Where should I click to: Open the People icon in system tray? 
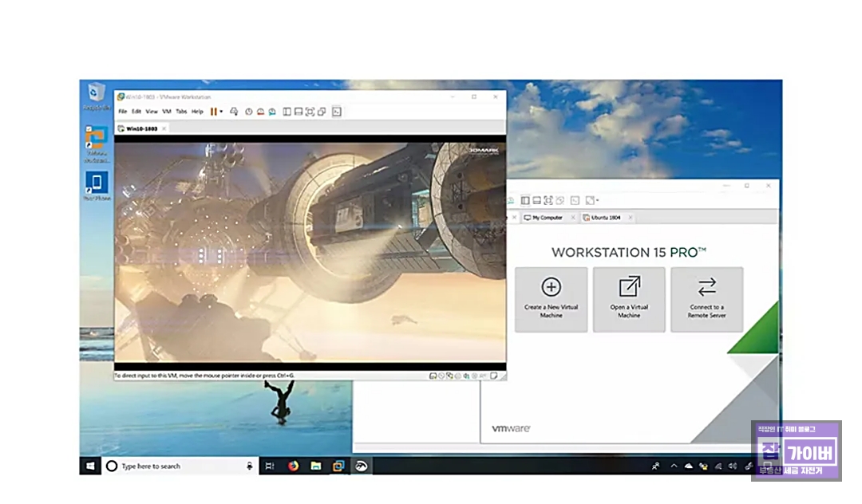[x=656, y=466]
